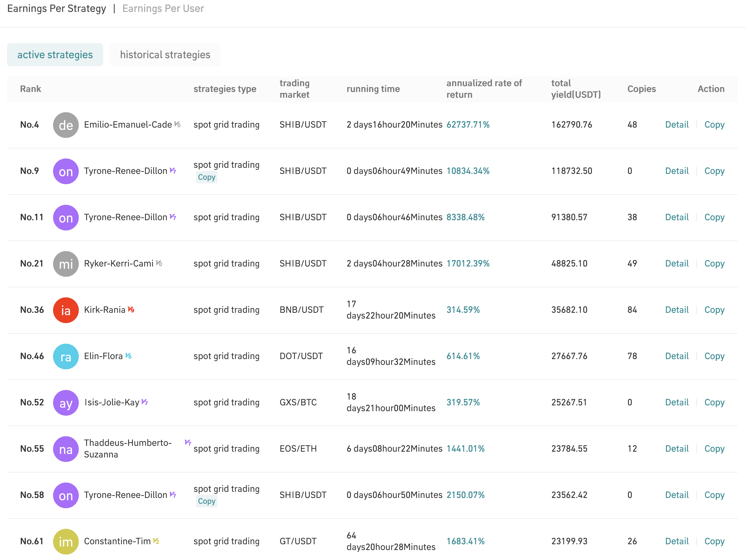Open Detail for Ryker-Kerri-Cami strategy
Screen dimensions: 746x560
[677, 263]
